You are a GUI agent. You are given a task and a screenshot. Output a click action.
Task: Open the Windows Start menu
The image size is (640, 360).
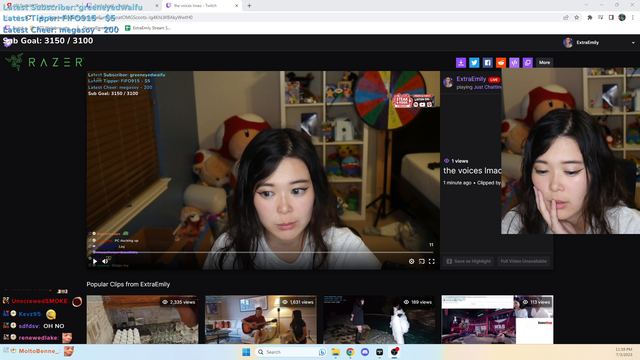(246, 352)
